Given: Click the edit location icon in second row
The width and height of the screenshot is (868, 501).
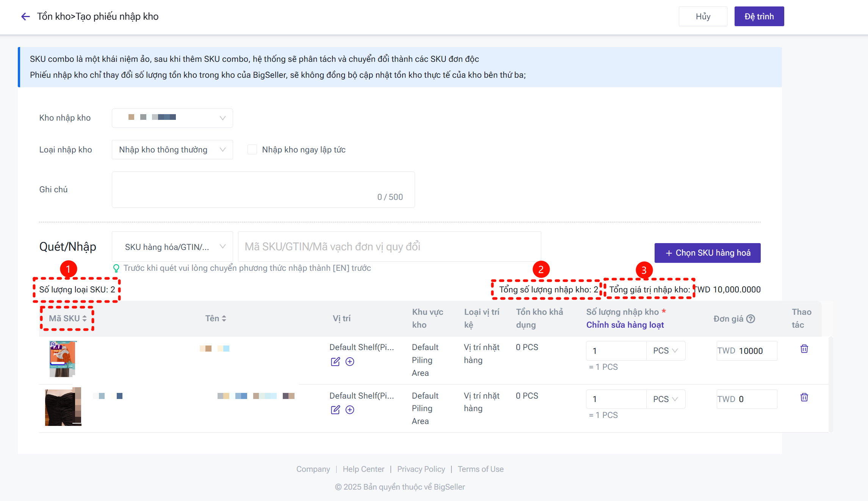Looking at the screenshot, I should pos(335,410).
